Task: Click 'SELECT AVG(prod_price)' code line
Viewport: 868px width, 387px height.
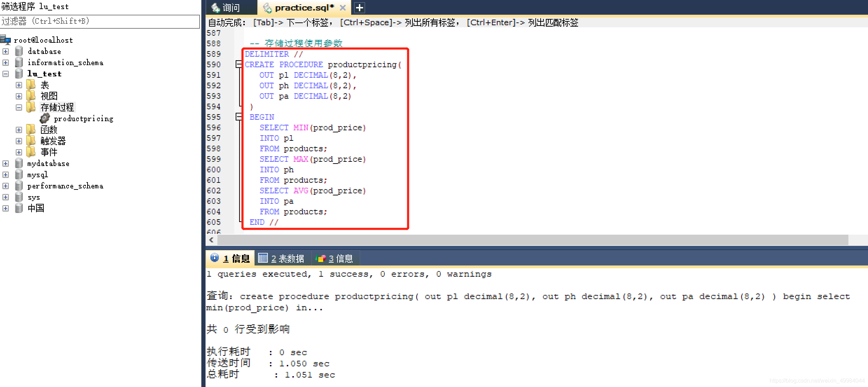Action: pos(313,191)
